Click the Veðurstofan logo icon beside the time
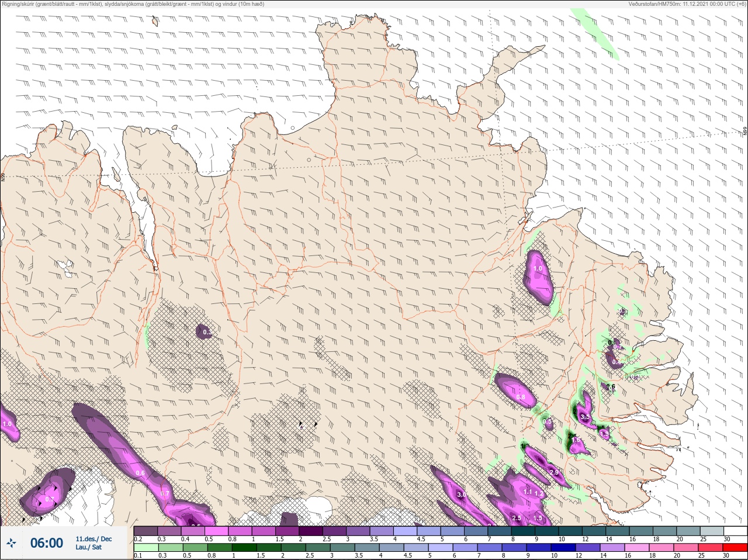 pyautogui.click(x=12, y=543)
